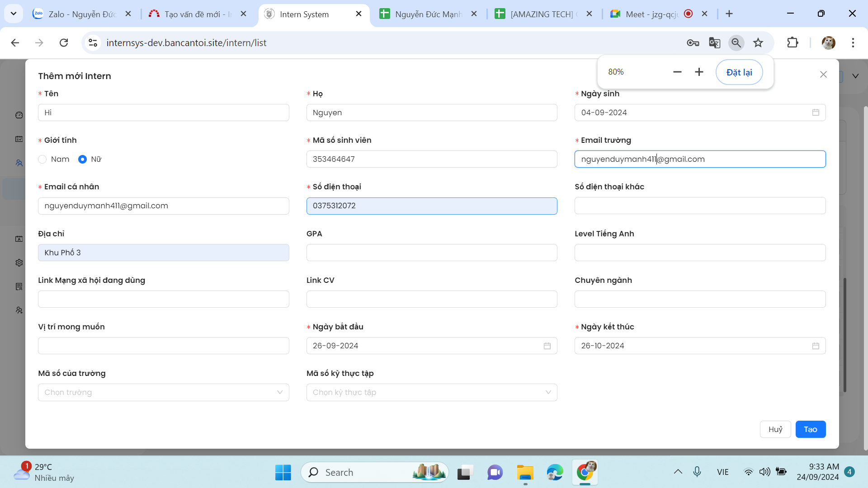This screenshot has width=868, height=488.
Task: Click zoom-out minus button in popup
Action: point(677,72)
